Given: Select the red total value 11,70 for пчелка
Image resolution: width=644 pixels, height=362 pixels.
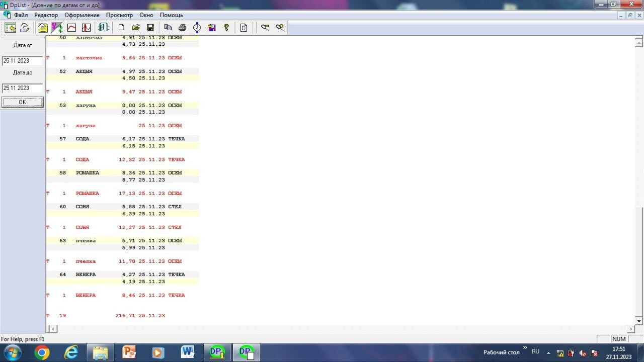Looking at the screenshot, I should 127,261.
